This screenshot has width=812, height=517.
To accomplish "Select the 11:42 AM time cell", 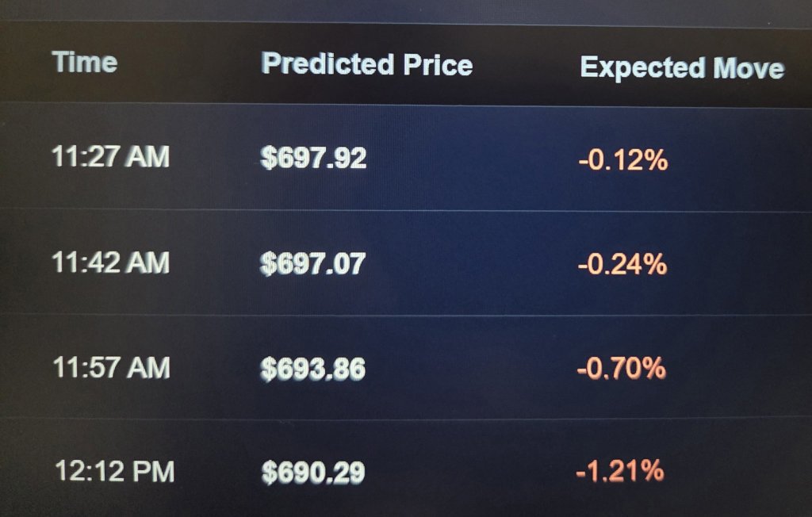I will (111, 262).
